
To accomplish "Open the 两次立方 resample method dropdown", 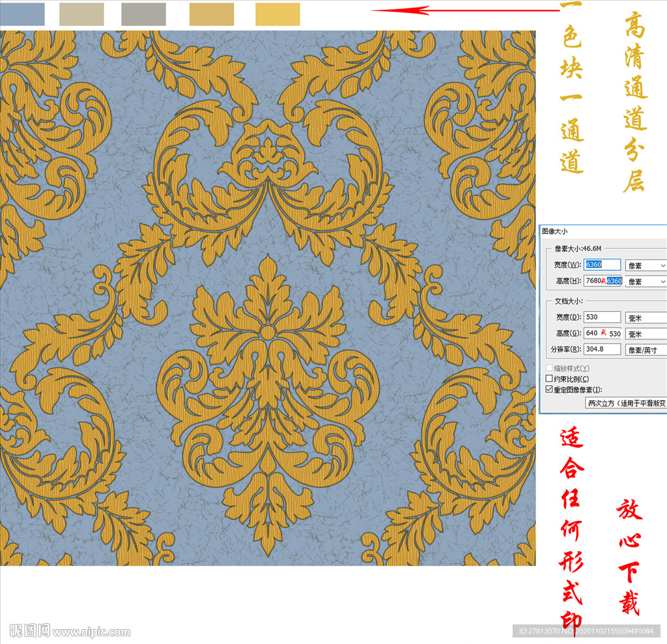I will pyautogui.click(x=626, y=403).
